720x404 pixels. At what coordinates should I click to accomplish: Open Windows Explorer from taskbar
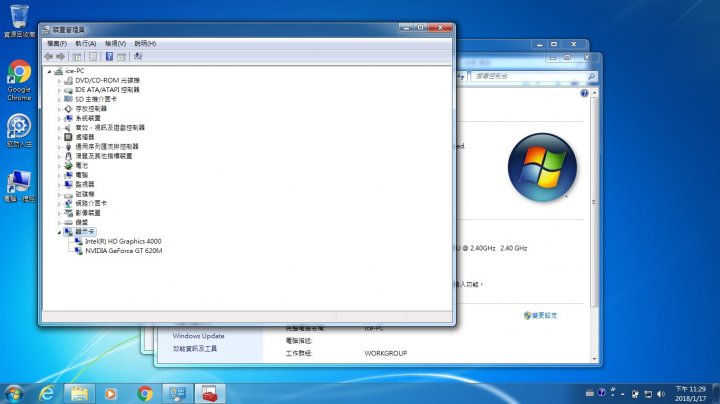[79, 393]
